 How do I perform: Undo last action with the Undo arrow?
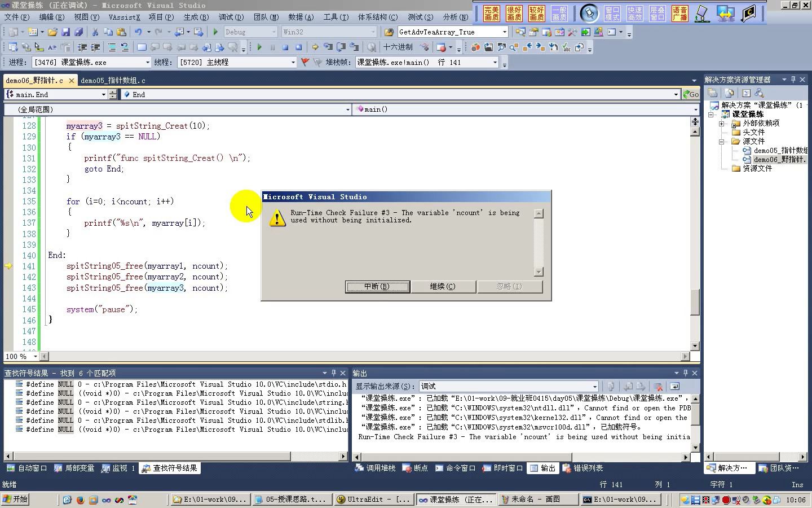(x=138, y=32)
